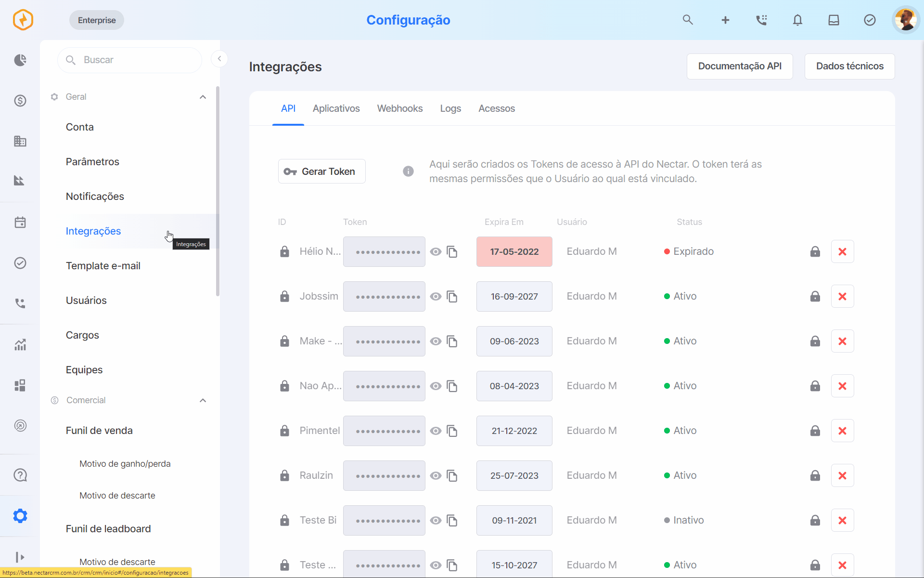Open the calendar icon in left sidebar
Screen dimensions: 924x578
pos(20,223)
